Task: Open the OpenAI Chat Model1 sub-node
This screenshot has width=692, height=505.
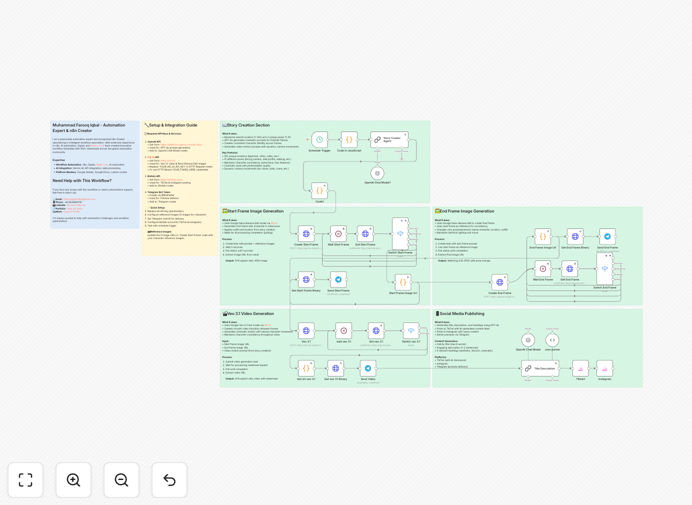Action: pos(377,173)
